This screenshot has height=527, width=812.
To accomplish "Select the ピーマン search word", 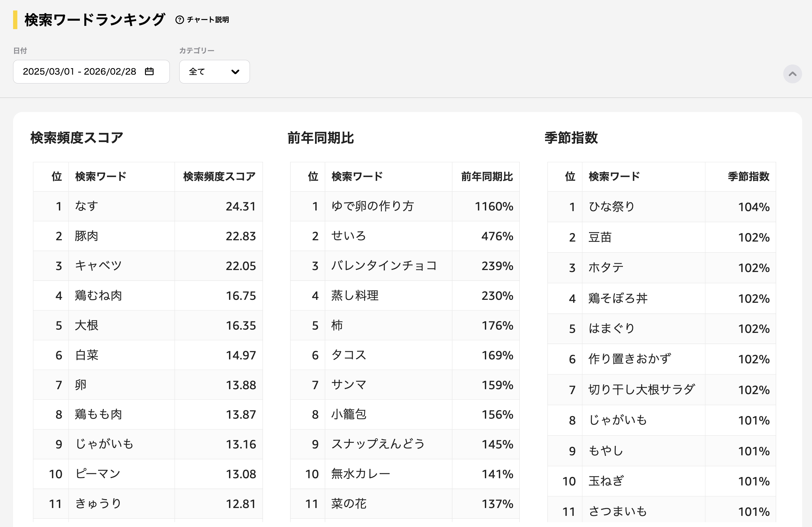I will pyautogui.click(x=97, y=474).
